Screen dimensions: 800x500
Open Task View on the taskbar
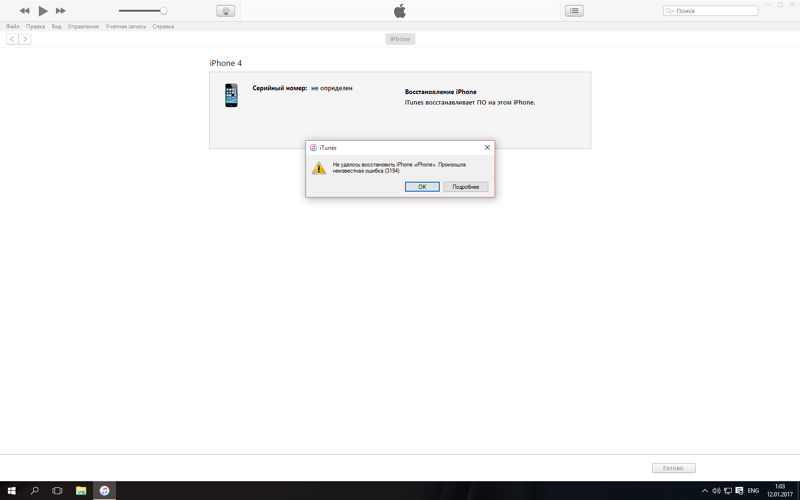click(x=57, y=491)
